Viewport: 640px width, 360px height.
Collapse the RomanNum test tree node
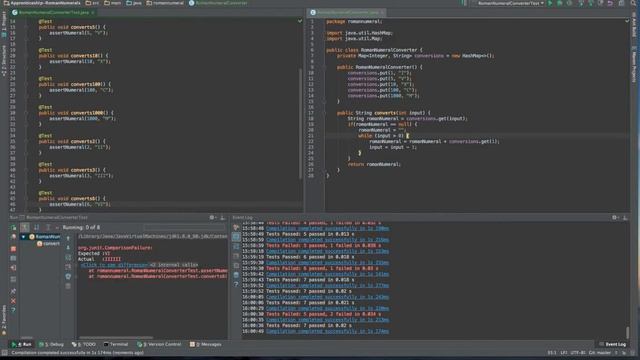[23, 237]
